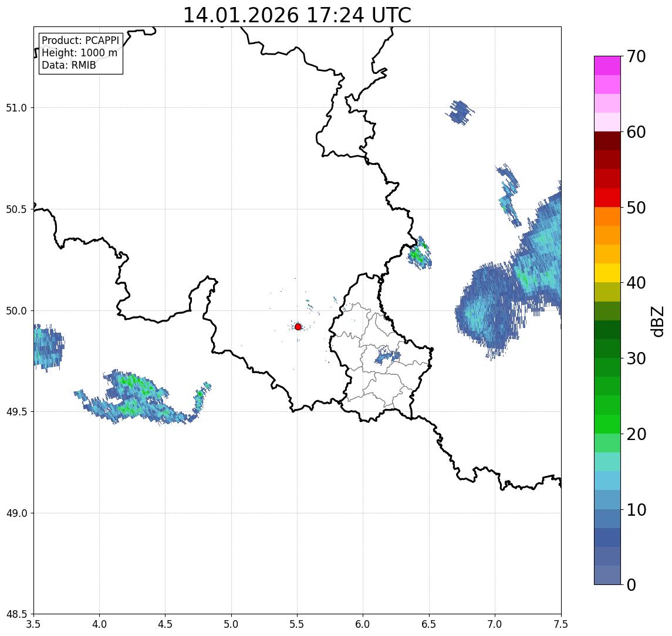Click the colorbar tick label 40
The width and height of the screenshot is (672, 636).
tap(636, 283)
